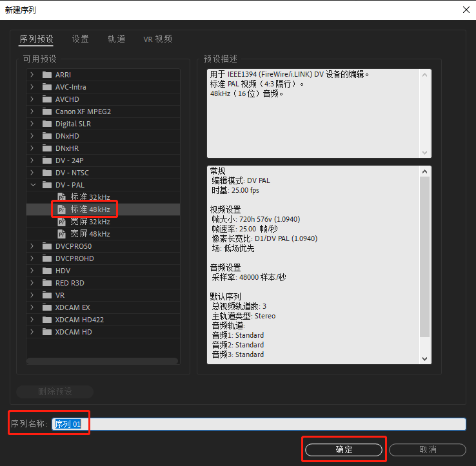Open the VR 视频 tab
The image size is (476, 466).
(x=157, y=39)
